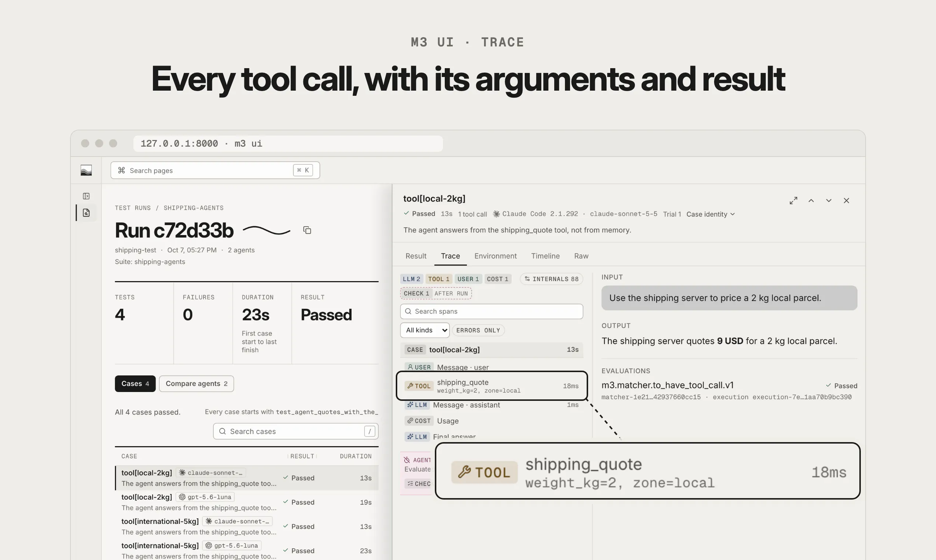The image size is (936, 560).
Task: Toggle the ERRORS ONLY filter
Action: point(478,330)
